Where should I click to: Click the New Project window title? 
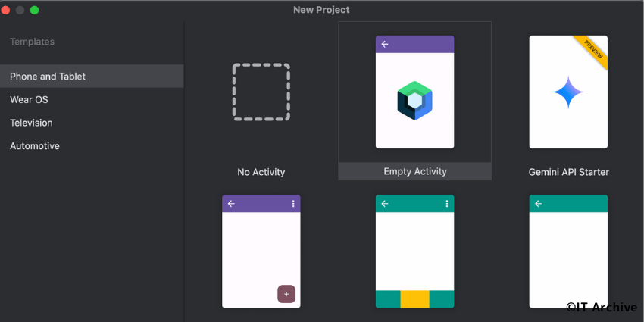tap(321, 10)
